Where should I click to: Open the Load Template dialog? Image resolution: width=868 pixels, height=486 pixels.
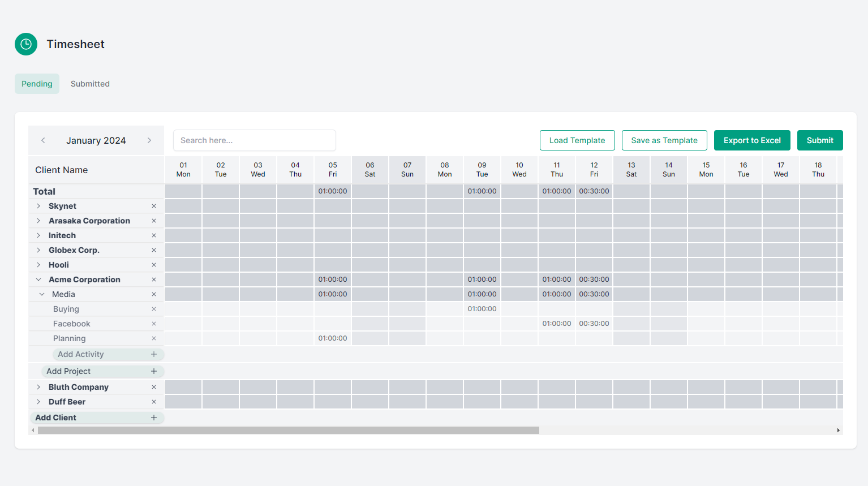tap(577, 140)
